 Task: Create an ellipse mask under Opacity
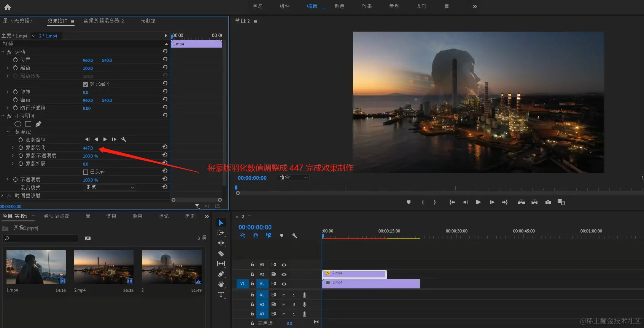(x=18, y=124)
